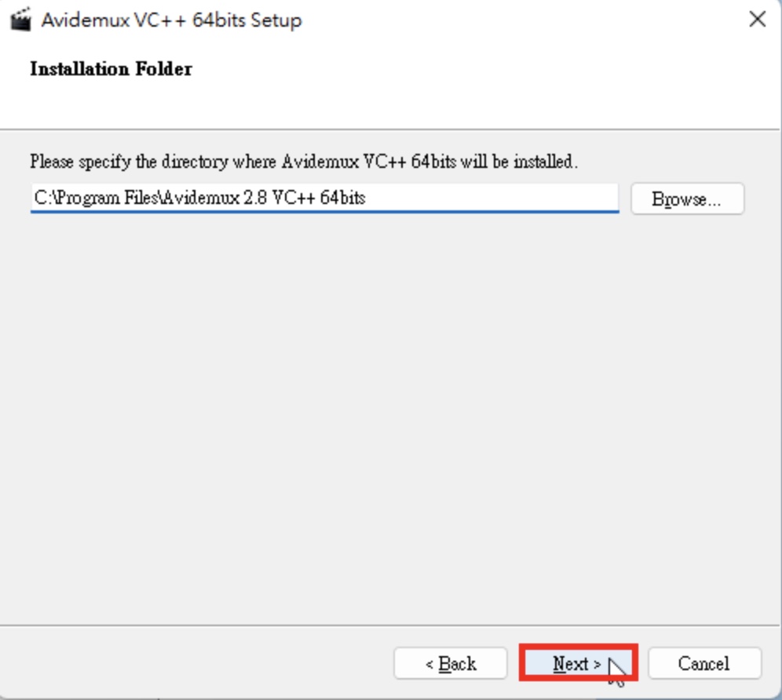This screenshot has width=782, height=700.
Task: Click the divider line below the header banner
Action: point(389,129)
